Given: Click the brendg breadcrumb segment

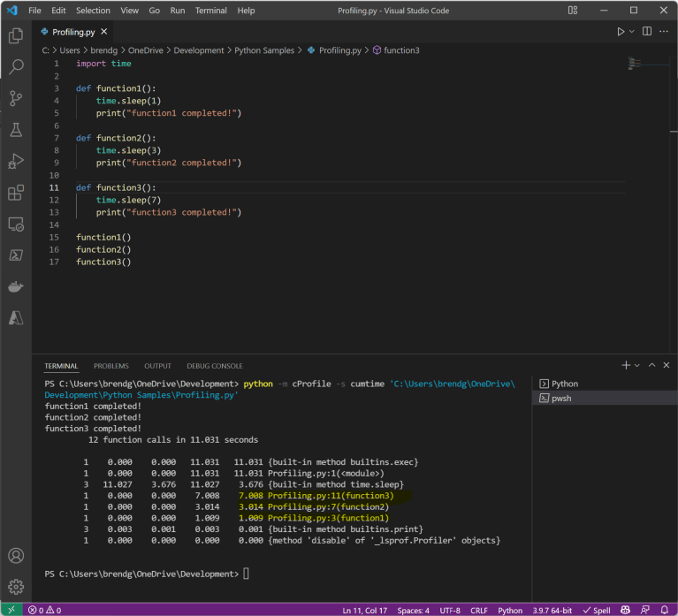Looking at the screenshot, I should pos(103,50).
